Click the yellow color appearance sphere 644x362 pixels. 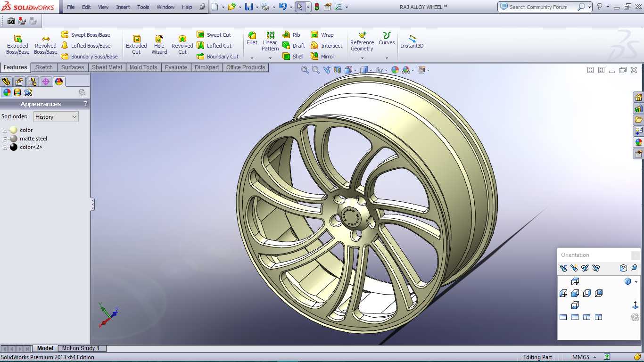pyautogui.click(x=14, y=130)
